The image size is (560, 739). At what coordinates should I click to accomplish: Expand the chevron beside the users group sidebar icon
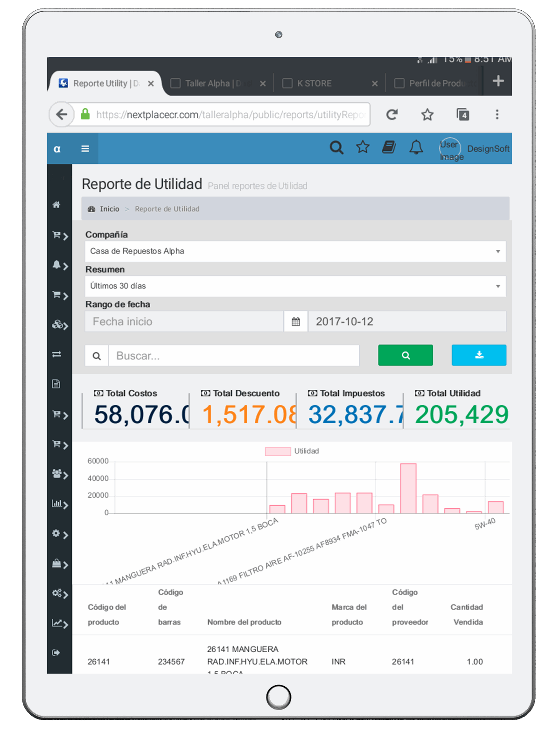click(66, 475)
